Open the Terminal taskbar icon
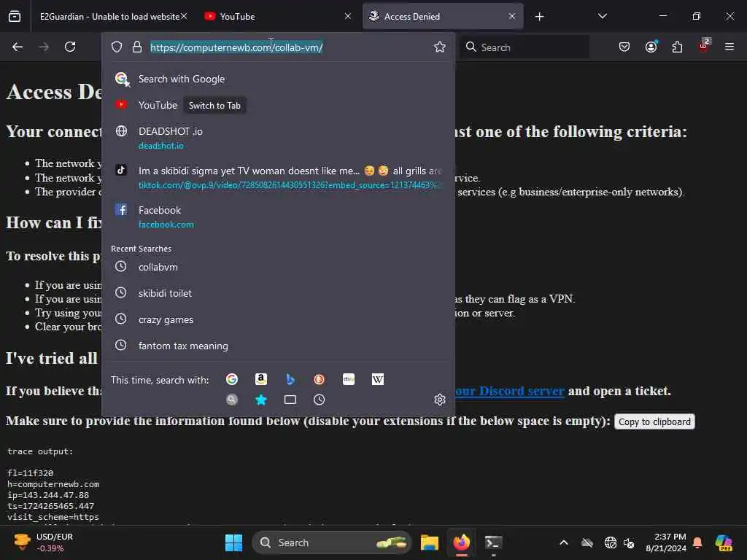The height and width of the screenshot is (560, 747). (x=493, y=542)
